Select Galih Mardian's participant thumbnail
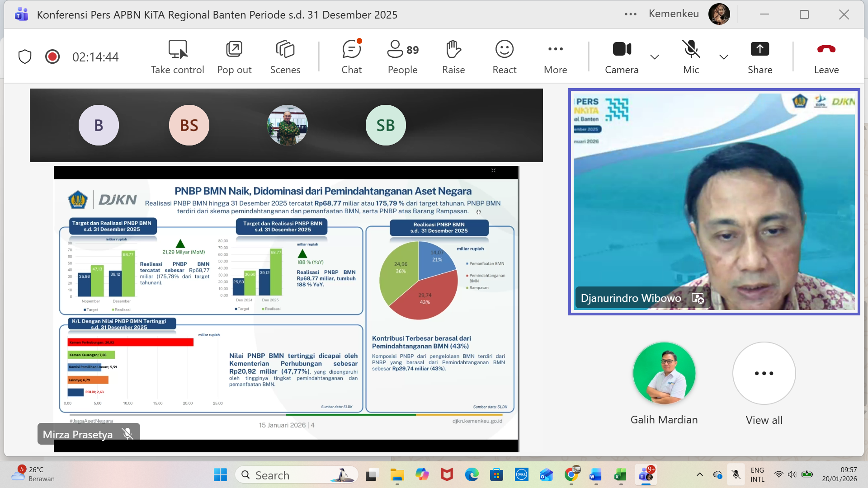Screen dimensions: 868x488 click(x=664, y=374)
